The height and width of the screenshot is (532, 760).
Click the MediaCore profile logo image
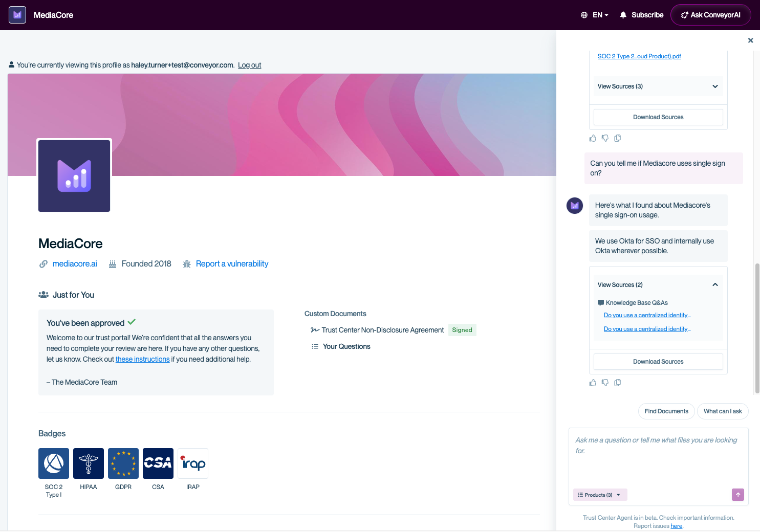pos(74,176)
